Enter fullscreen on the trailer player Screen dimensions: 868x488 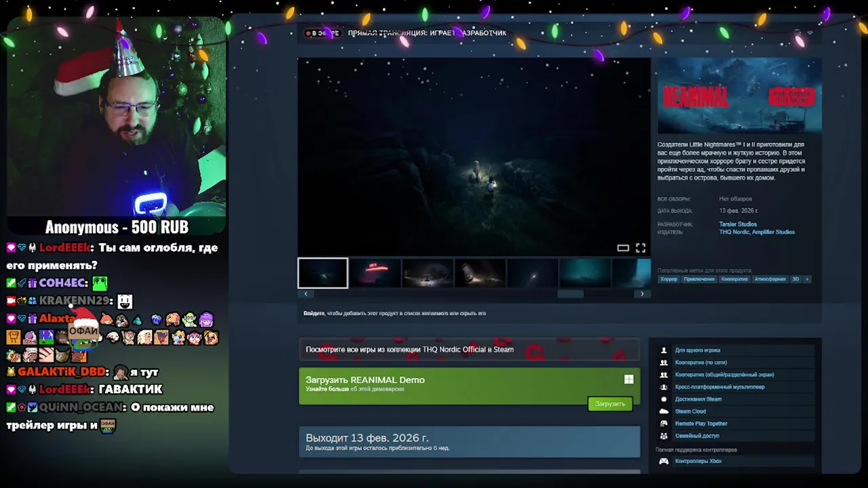640,248
